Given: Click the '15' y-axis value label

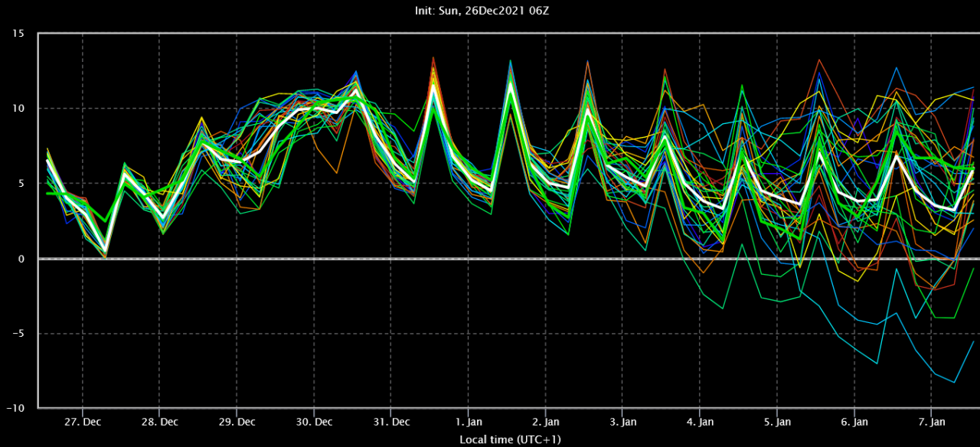Looking at the screenshot, I should [x=18, y=34].
